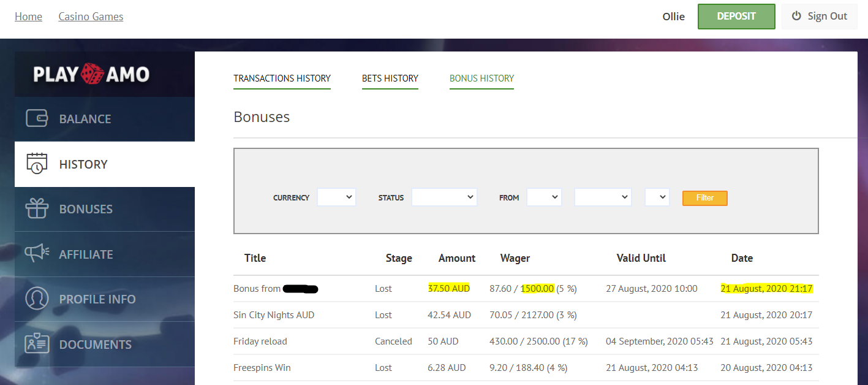Click the PlayAmo red dice logo
This screenshot has width=868, height=385.
92,74
